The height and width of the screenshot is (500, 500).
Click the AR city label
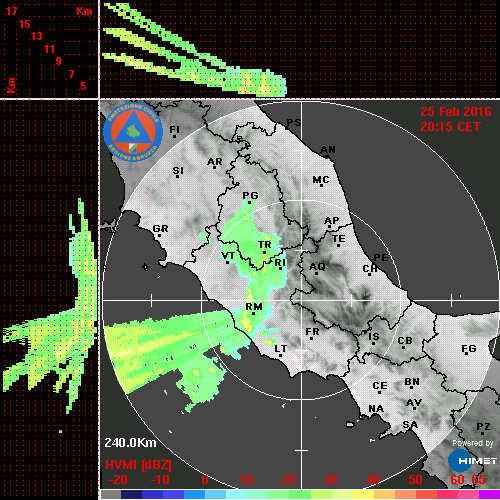click(215, 162)
